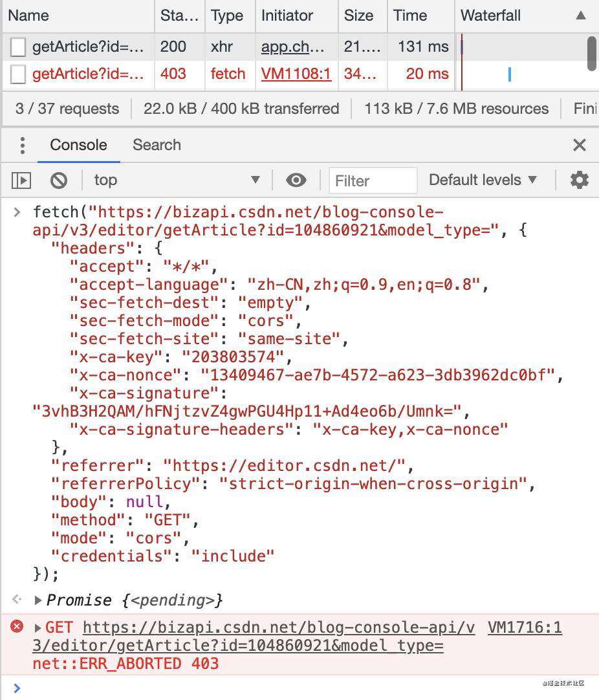
Task: Open the VM1108:1 initiator link
Action: click(296, 74)
